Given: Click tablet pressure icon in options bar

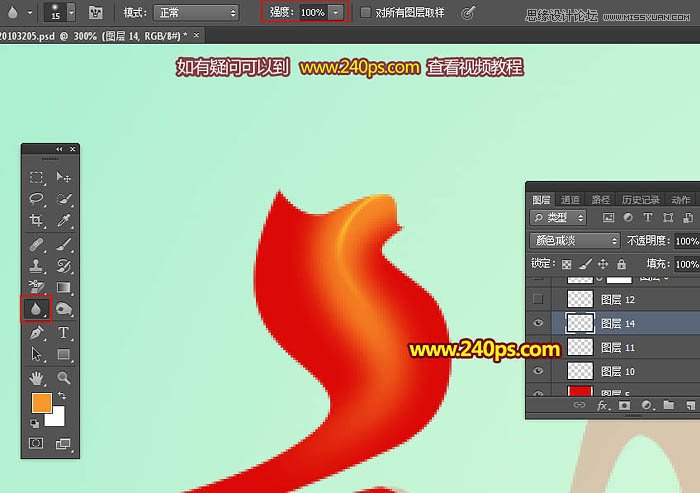Looking at the screenshot, I should click(x=467, y=13).
